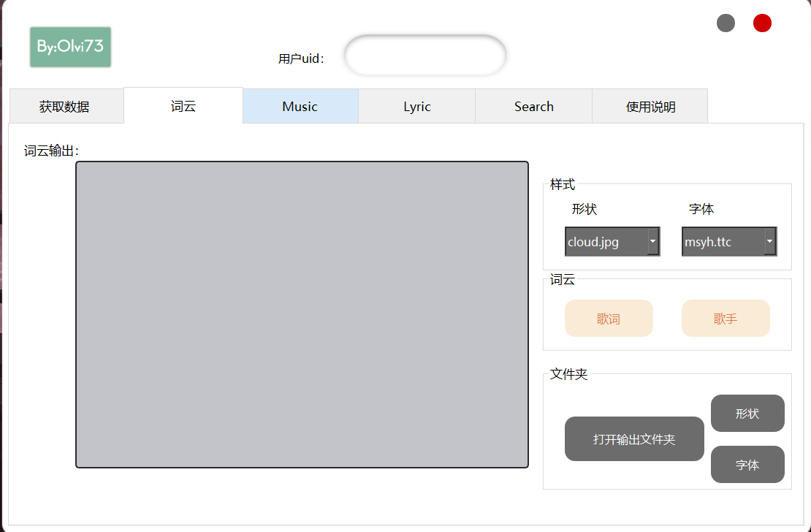
Task: Focus the 用户uid input field
Action: [424, 56]
